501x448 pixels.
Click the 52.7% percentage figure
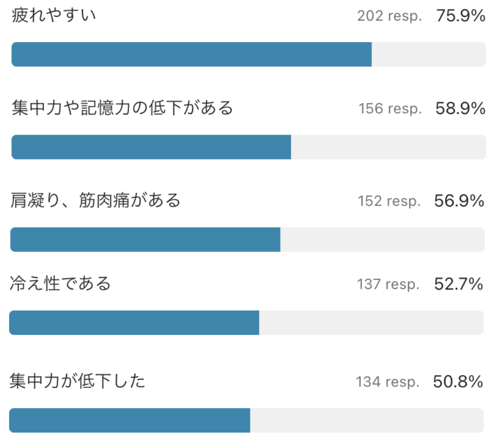pos(458,284)
